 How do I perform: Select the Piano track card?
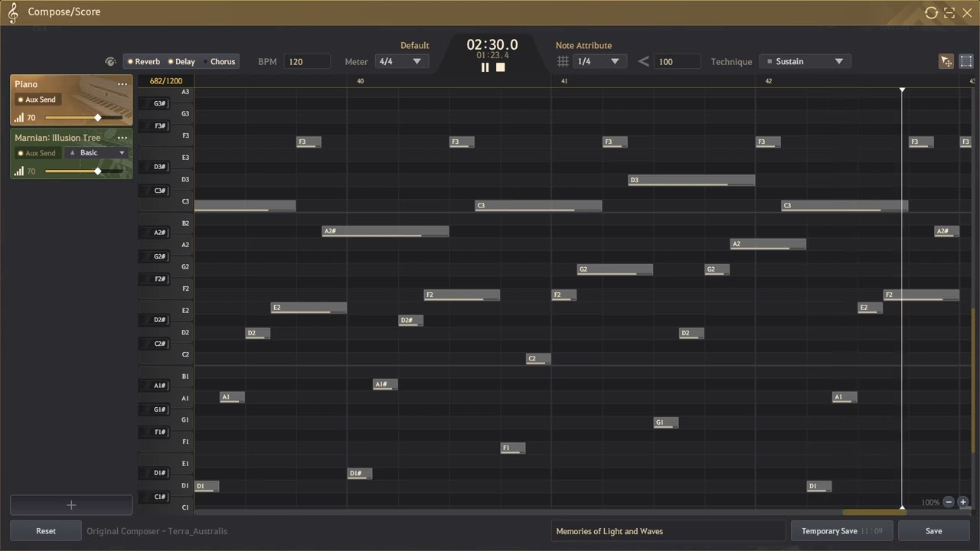click(71, 99)
